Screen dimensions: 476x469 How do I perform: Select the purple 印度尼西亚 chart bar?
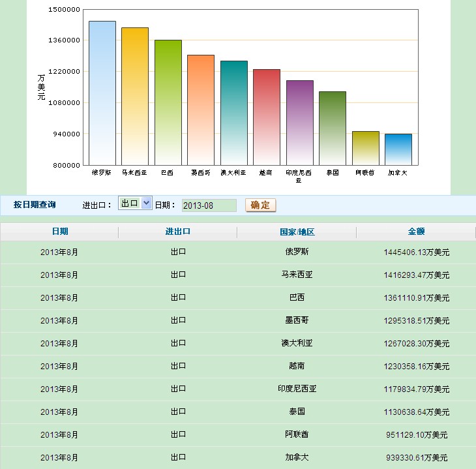[x=299, y=123]
